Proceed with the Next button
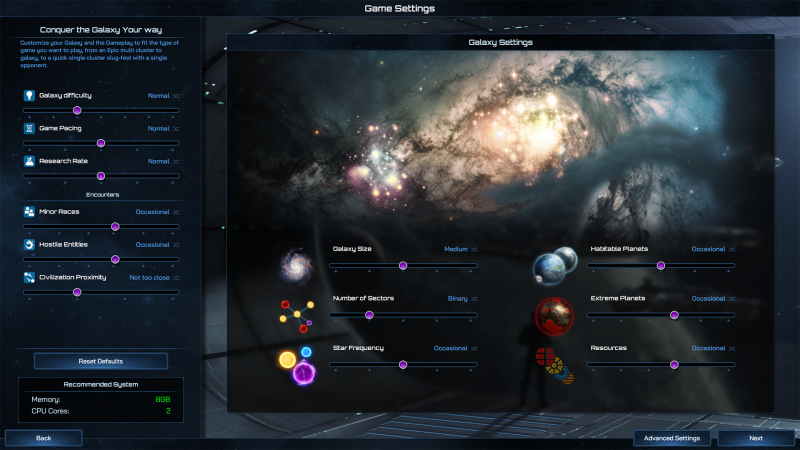Screen dimensions: 800x450 (756, 438)
